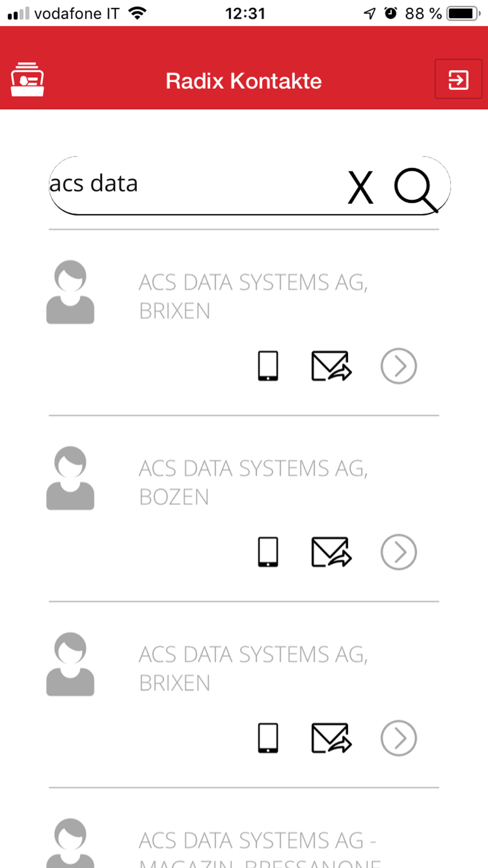Send email to ACS Data Systems Bozen
The height and width of the screenshot is (868, 488).
click(x=331, y=552)
